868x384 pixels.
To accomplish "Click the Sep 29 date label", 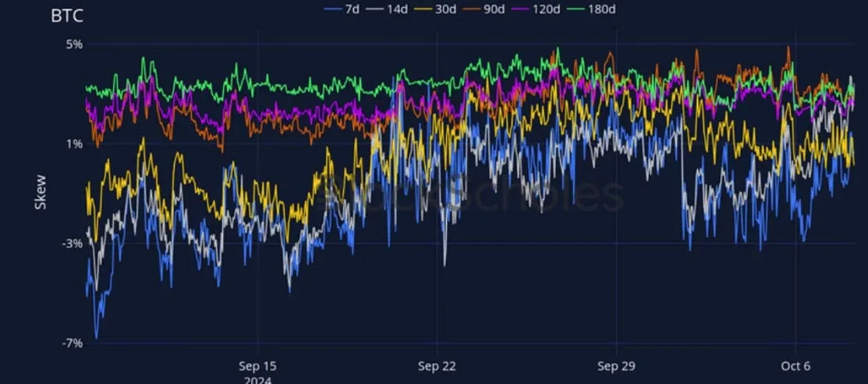I will pyautogui.click(x=616, y=366).
